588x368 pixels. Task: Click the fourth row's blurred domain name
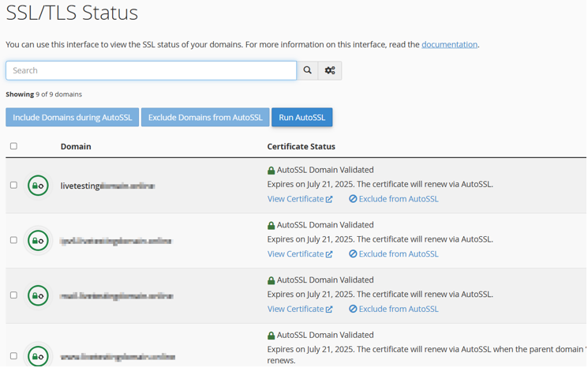[118, 356]
